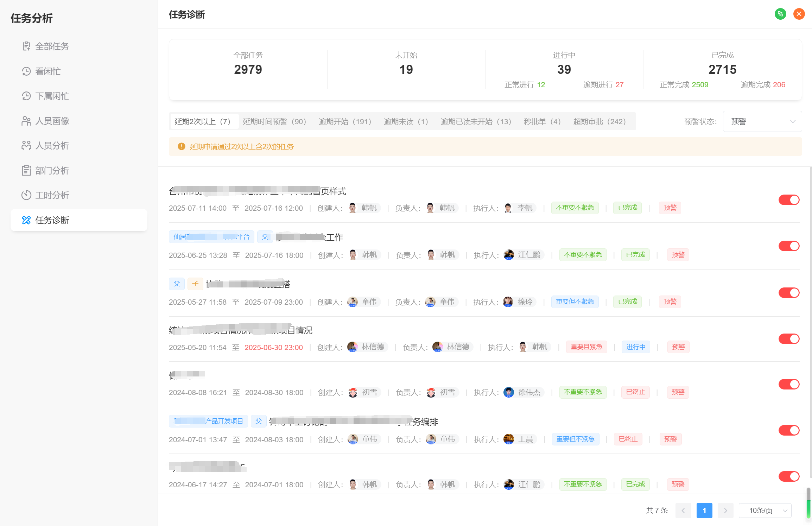812x526 pixels.
Task: Click the 逾期未读 (1) filter
Action: click(406, 121)
